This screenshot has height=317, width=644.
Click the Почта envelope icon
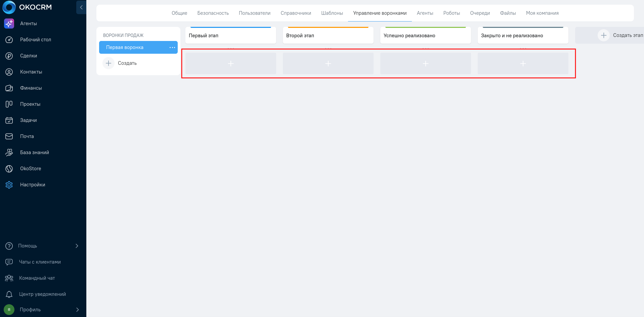[x=9, y=136]
